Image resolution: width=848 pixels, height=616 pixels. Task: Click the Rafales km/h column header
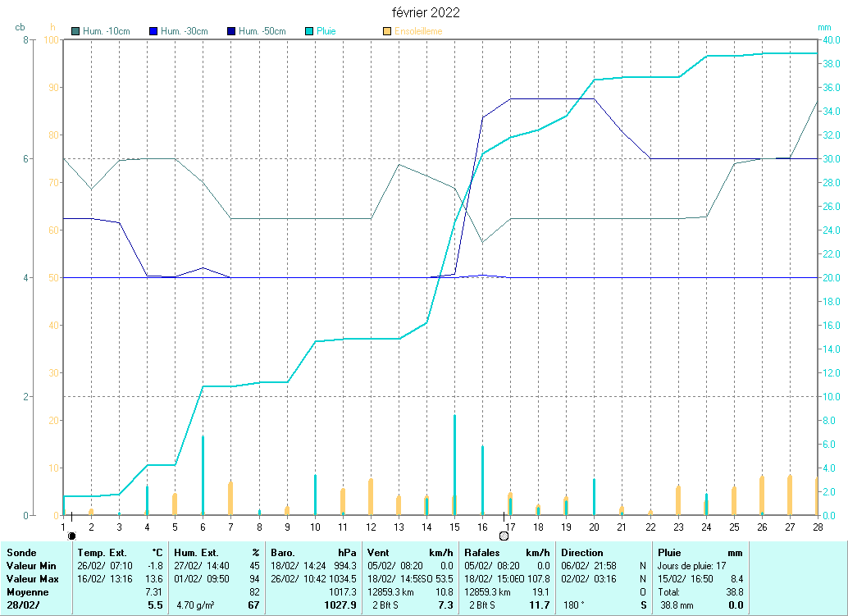pos(506,553)
